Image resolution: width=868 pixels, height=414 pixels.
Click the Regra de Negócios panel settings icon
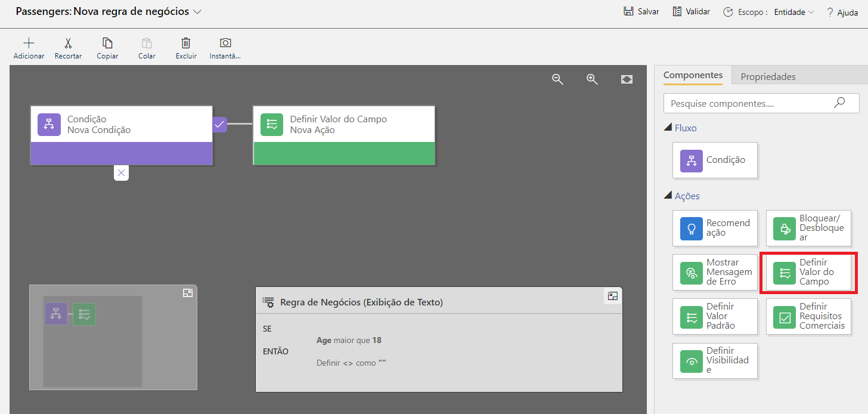coord(268,302)
